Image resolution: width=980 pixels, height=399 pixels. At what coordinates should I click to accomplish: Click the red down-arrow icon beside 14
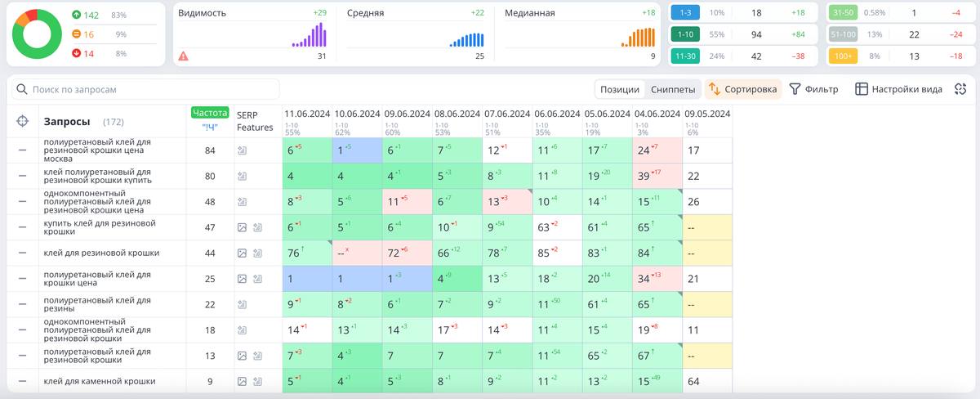click(76, 53)
